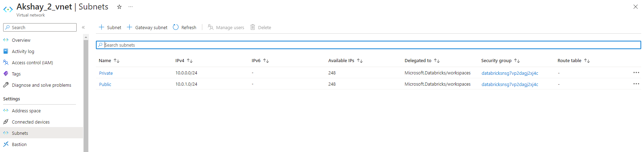This screenshot has height=152, width=644.
Task: Sort subnets by the Name column
Action: point(117,61)
